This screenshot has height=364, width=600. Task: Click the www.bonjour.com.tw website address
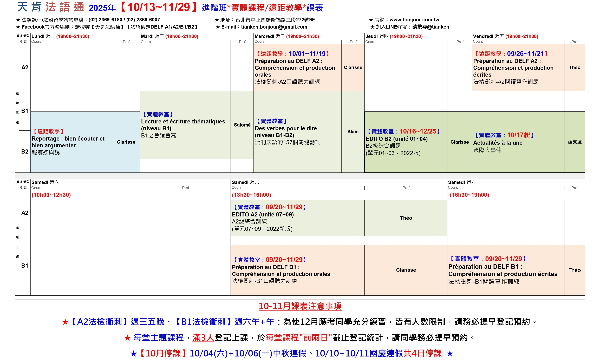click(x=414, y=20)
